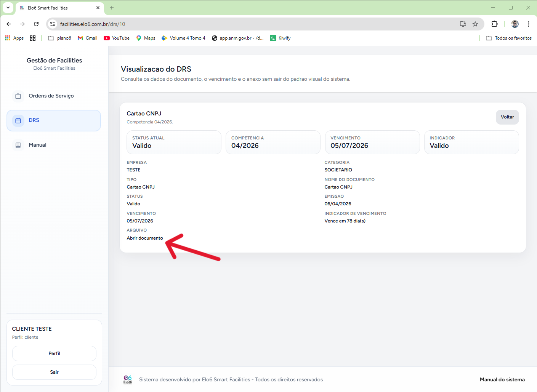
Task: Go back using the browser back arrow
Action: pos(9,24)
